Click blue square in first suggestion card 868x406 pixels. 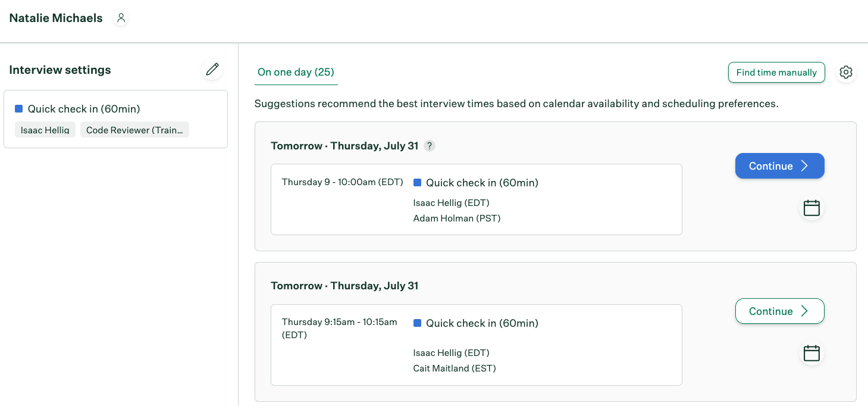[x=417, y=183]
